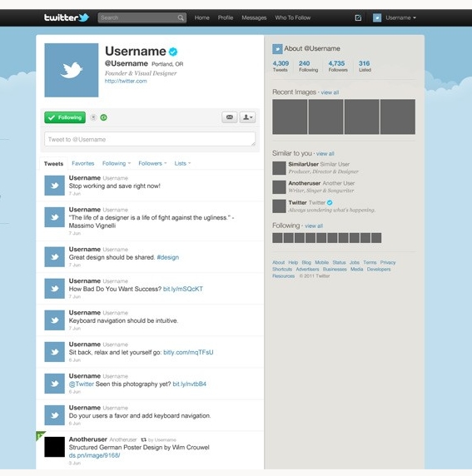472x476 pixels.
Task: Click the envelope direct message button
Action: click(230, 117)
